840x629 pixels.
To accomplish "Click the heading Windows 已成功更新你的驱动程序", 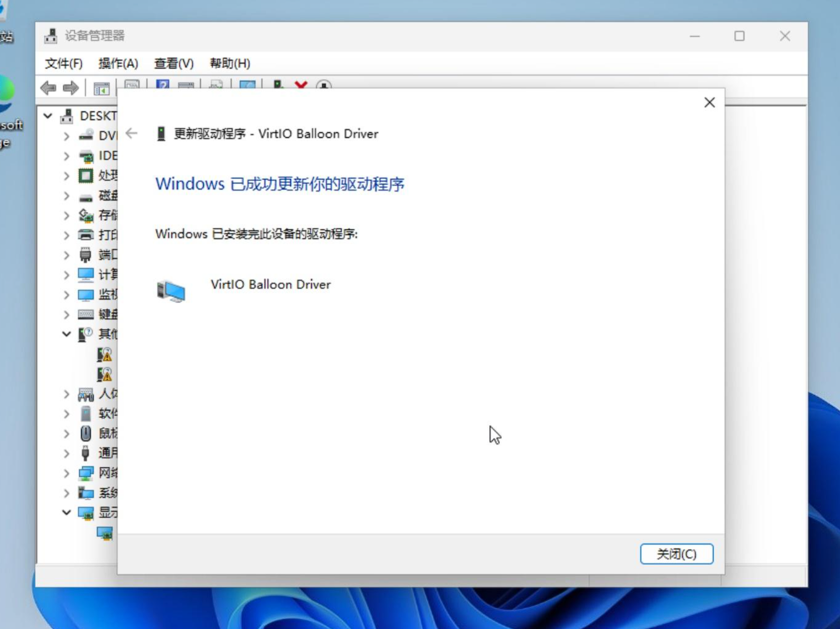I will (280, 184).
